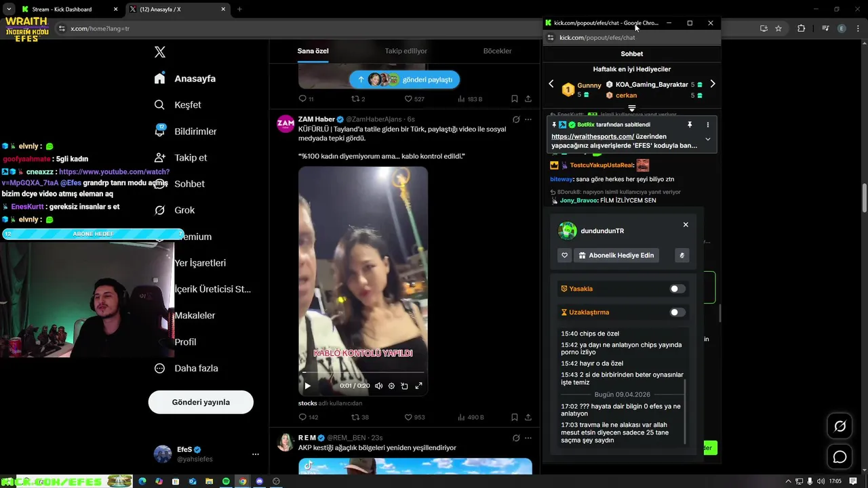Image resolution: width=868 pixels, height=488 pixels.
Task: View analytics showing 490 B views
Action: (x=470, y=418)
